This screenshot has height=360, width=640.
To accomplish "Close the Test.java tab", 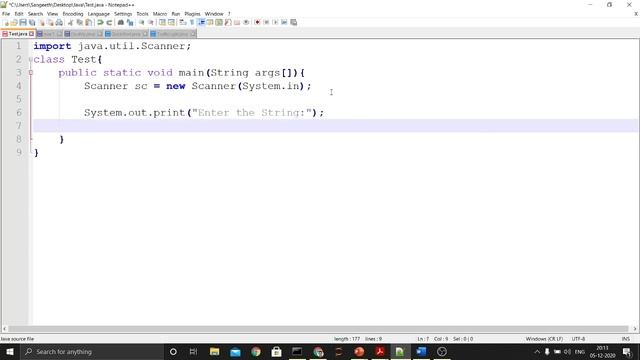I will click(x=31, y=34).
